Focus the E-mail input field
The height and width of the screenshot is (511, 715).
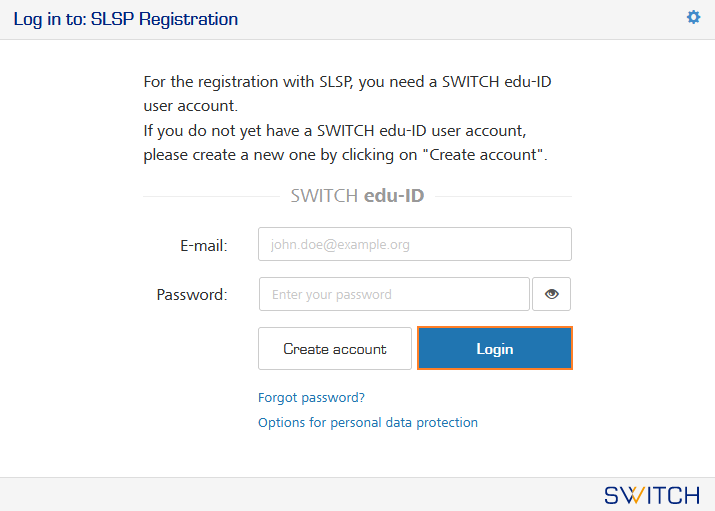[414, 244]
